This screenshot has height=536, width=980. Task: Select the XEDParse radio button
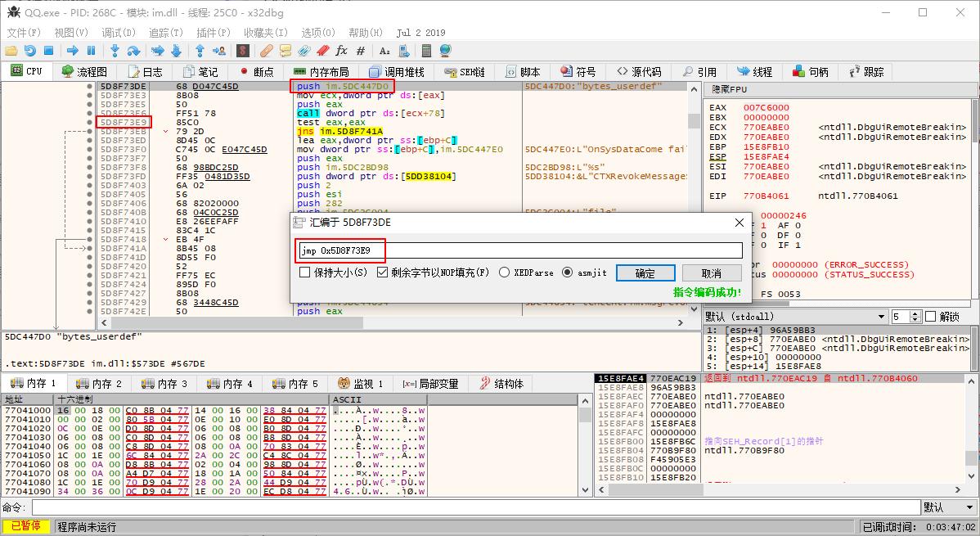(x=503, y=272)
